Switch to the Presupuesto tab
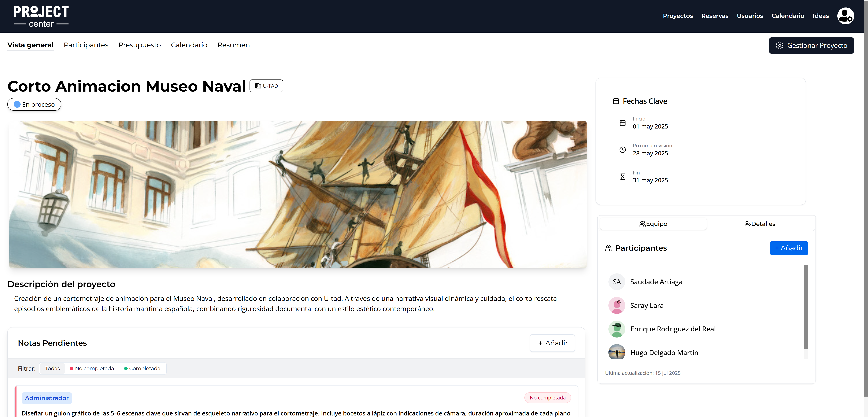The width and height of the screenshot is (868, 417). (x=139, y=45)
